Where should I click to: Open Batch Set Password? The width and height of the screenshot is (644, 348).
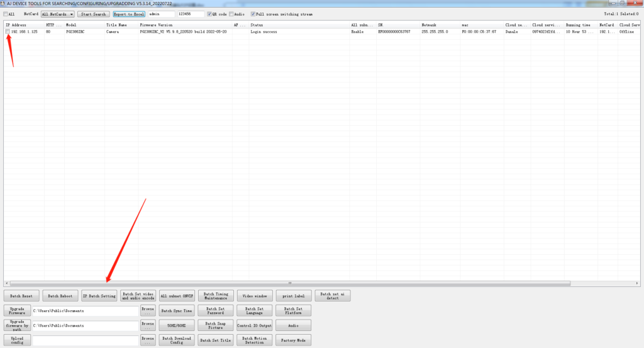214,310
